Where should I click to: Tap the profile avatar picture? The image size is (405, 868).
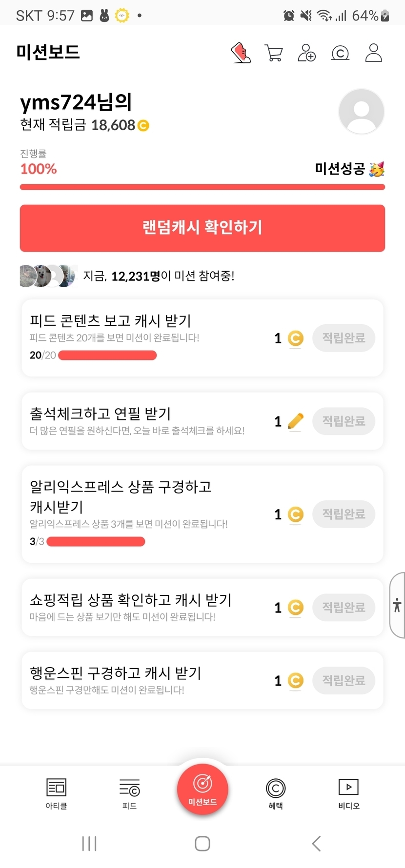(x=361, y=112)
